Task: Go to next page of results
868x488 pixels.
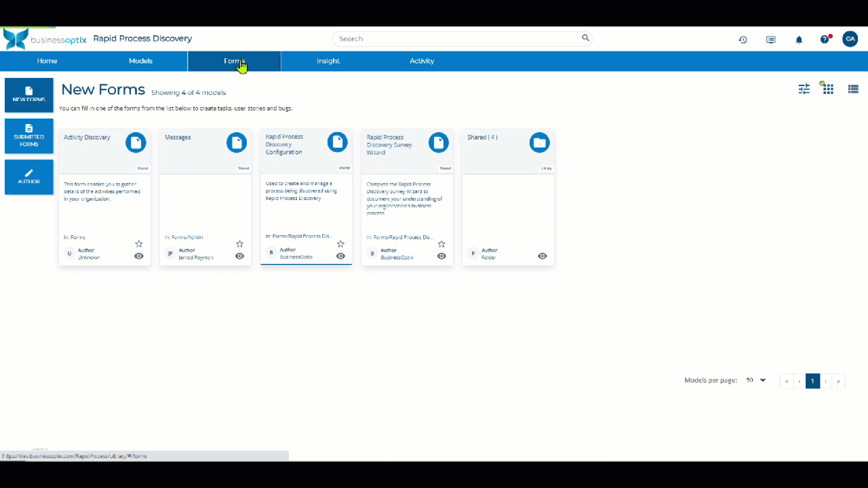Action: tap(825, 381)
